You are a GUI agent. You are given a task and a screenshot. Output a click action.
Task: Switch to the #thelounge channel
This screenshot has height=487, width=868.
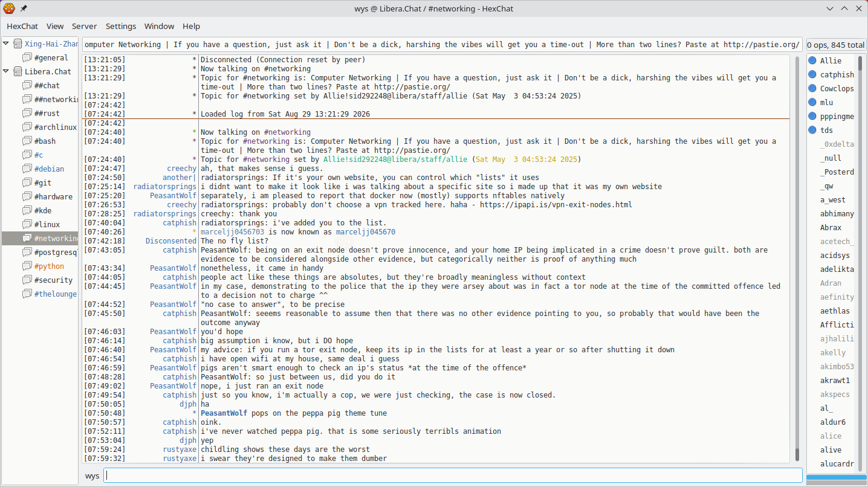coord(56,294)
